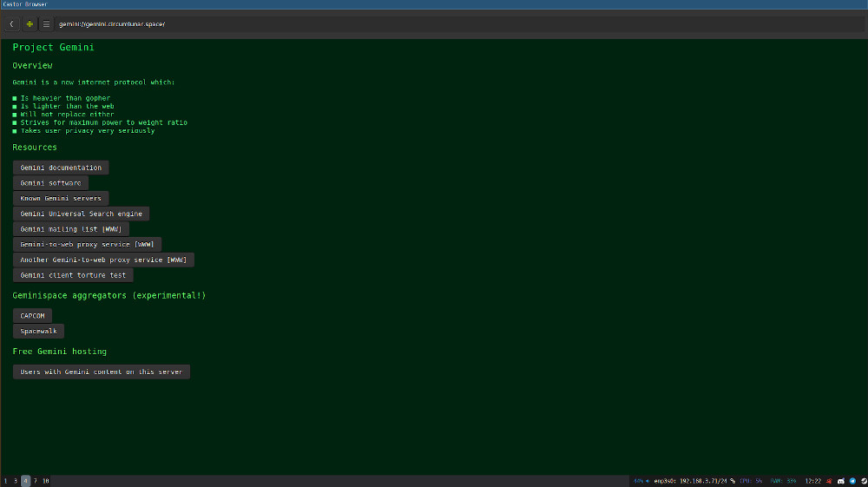The width and height of the screenshot is (868, 487).
Task: Open Discord from system tray
Action: pos(841,481)
